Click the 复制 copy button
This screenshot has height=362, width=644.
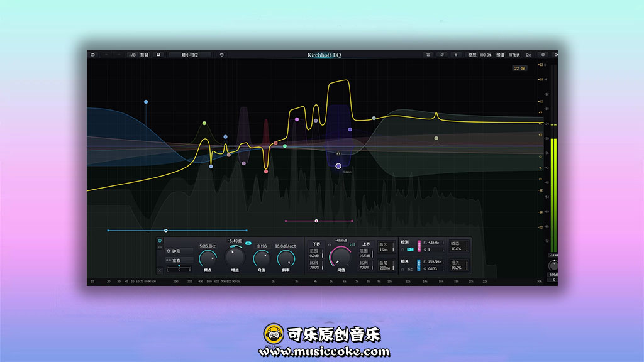144,55
